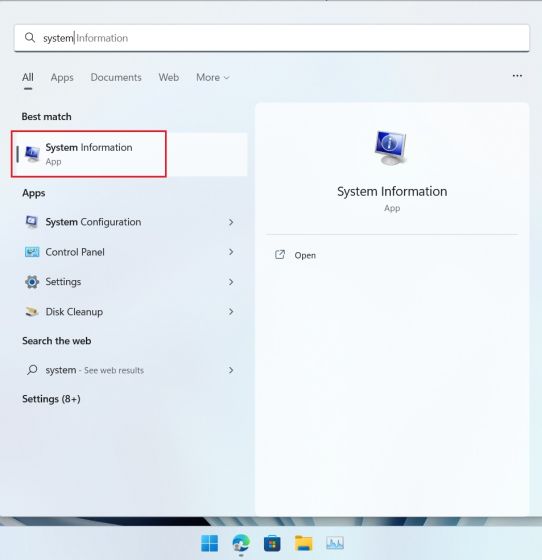Image resolution: width=542 pixels, height=560 pixels.
Task: Switch to the Web filter tab
Action: [x=169, y=78]
